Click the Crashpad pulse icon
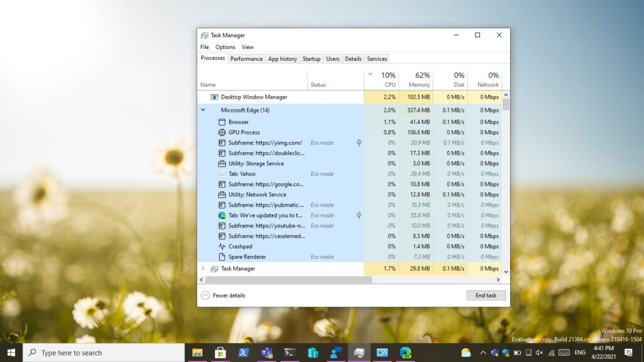 click(x=222, y=246)
